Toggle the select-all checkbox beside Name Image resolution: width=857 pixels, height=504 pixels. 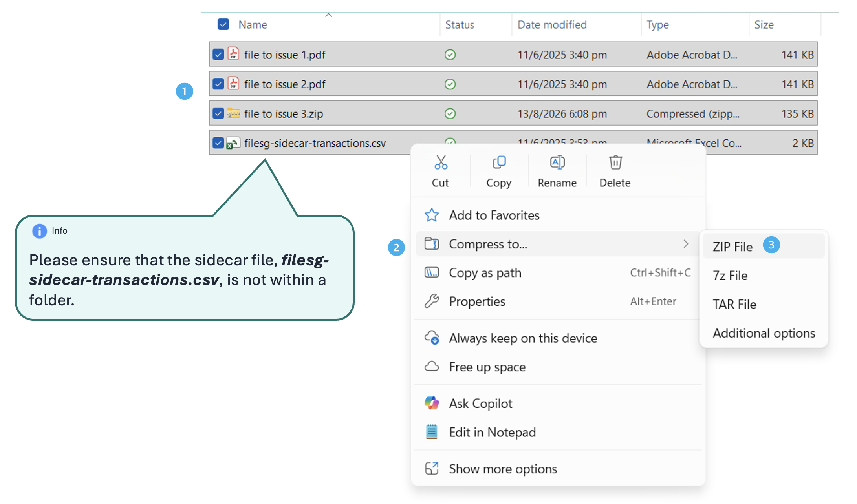click(x=223, y=24)
